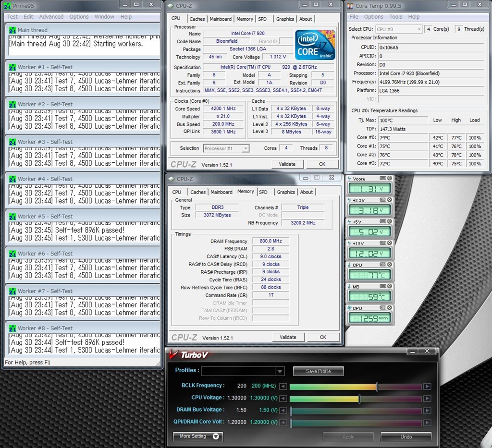The image size is (492, 448).
Task: Click the Undo button in TurboV
Action: click(x=406, y=436)
